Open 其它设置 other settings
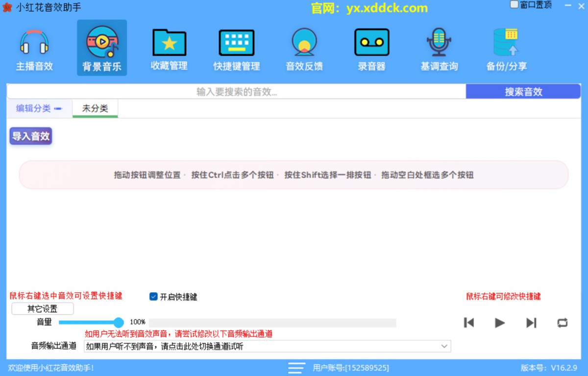 coord(42,308)
